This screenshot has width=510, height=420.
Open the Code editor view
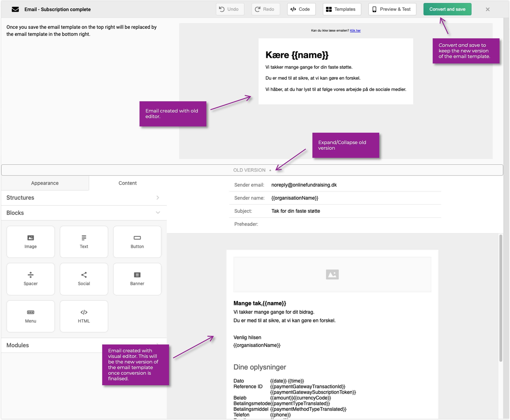point(301,9)
